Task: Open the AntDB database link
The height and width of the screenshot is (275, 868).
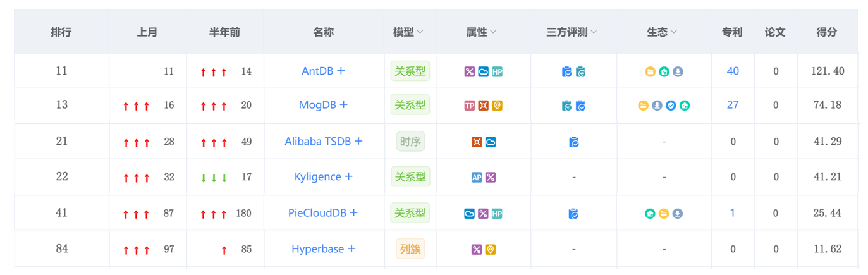Action: pyautogui.click(x=317, y=71)
